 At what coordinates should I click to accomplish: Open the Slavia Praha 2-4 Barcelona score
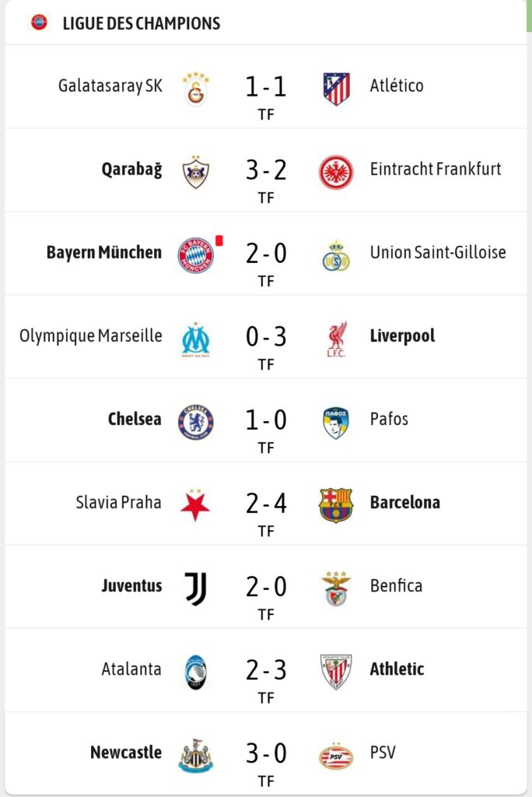pos(266,504)
